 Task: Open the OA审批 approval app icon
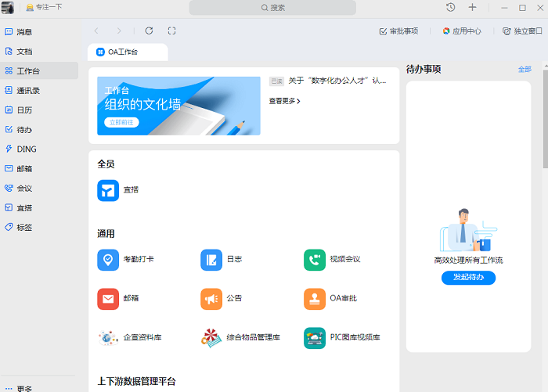[x=315, y=299]
